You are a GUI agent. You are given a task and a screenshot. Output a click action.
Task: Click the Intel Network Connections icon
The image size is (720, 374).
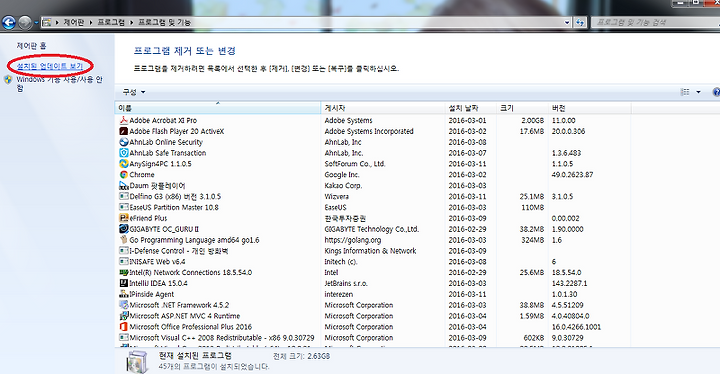tap(124, 272)
